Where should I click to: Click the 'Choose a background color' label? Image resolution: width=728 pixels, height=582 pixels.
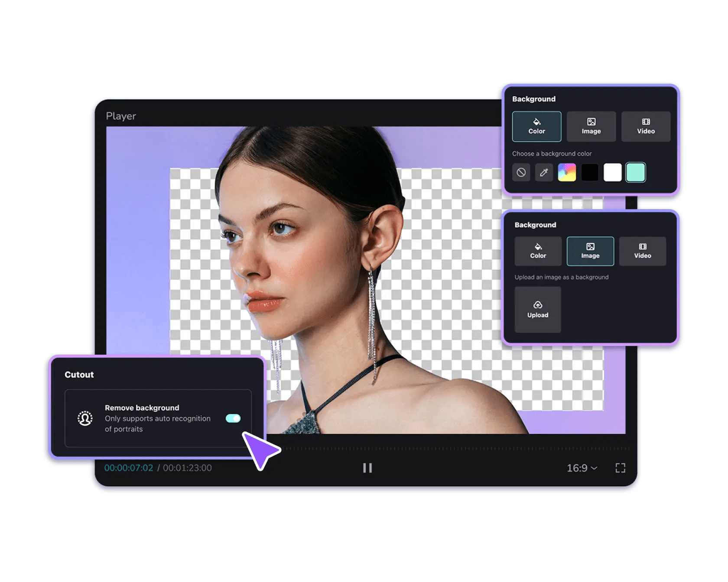click(552, 154)
